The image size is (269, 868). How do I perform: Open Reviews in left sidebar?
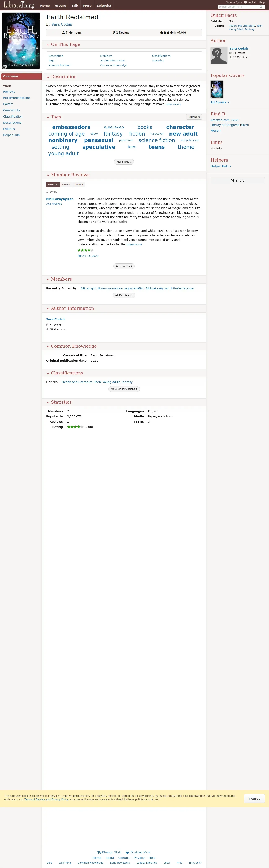pos(9,92)
